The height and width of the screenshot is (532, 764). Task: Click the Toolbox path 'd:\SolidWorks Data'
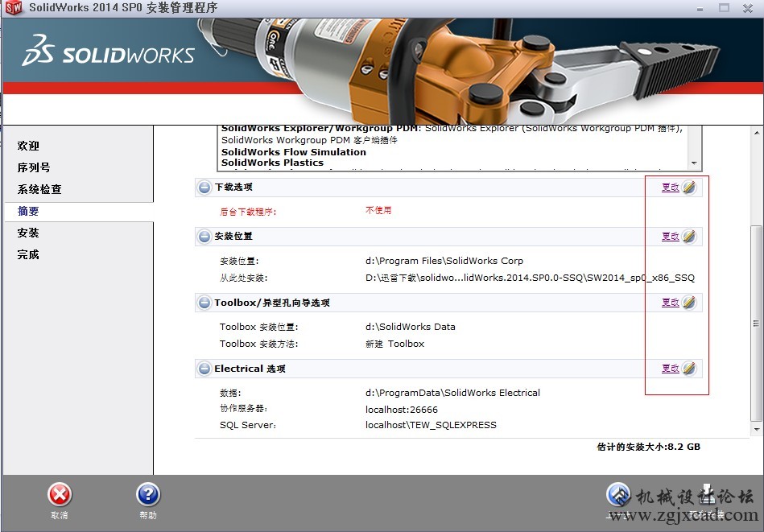click(411, 327)
